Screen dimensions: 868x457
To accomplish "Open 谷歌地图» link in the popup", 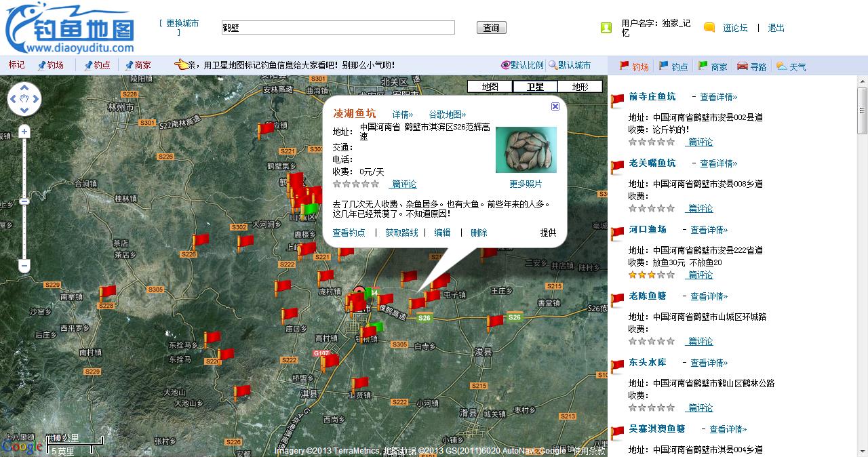I will 448,115.
